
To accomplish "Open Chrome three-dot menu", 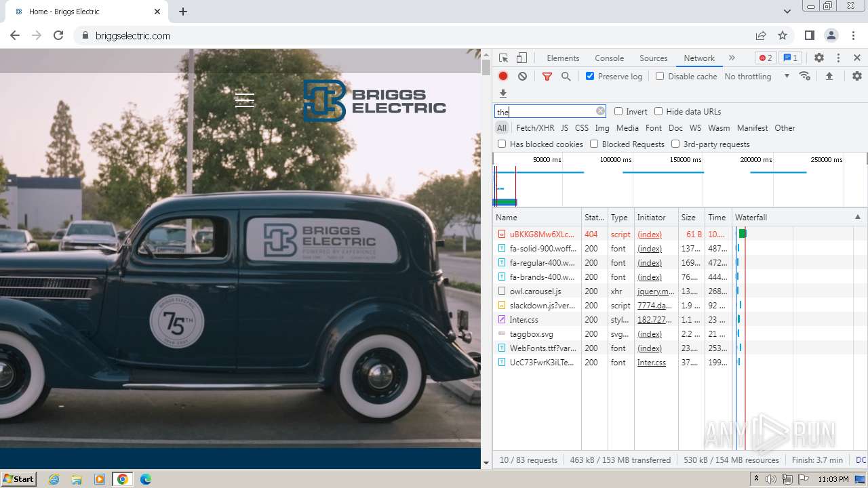I will (852, 35).
